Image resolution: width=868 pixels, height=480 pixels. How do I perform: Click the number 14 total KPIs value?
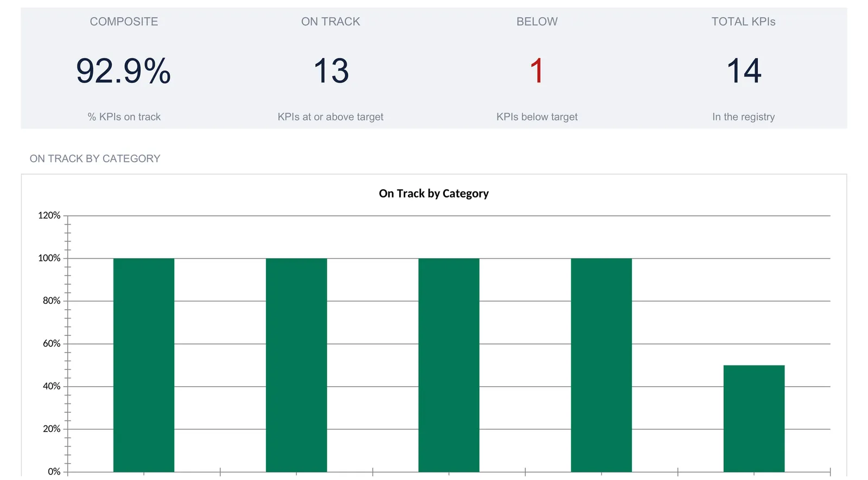click(x=744, y=71)
